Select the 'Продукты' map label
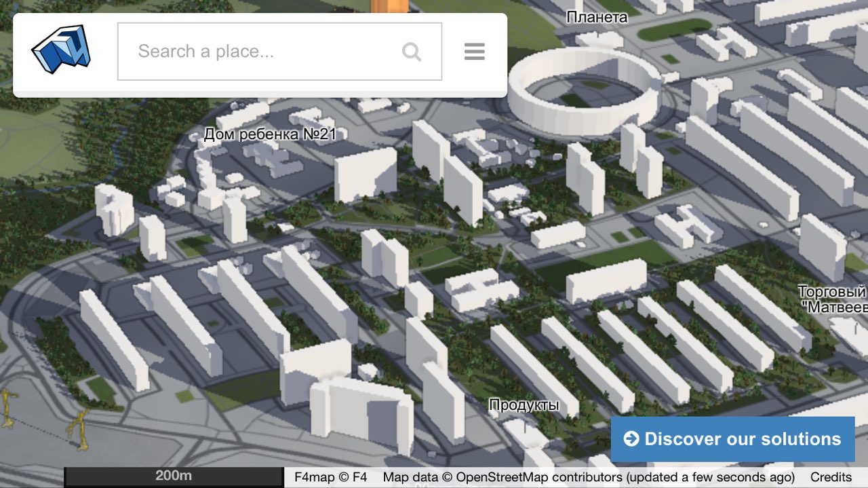The width and height of the screenshot is (868, 488). [524, 405]
